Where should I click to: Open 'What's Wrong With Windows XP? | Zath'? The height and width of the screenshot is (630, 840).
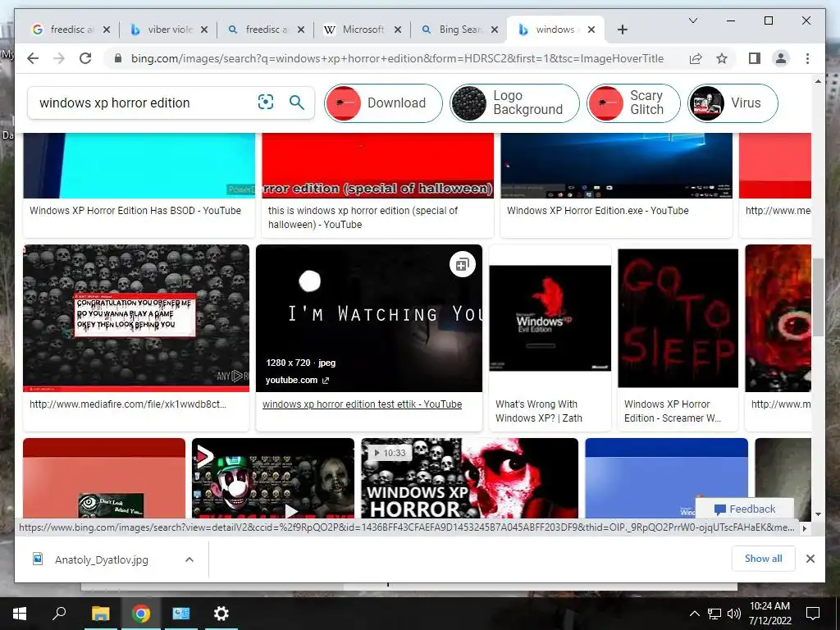539,412
